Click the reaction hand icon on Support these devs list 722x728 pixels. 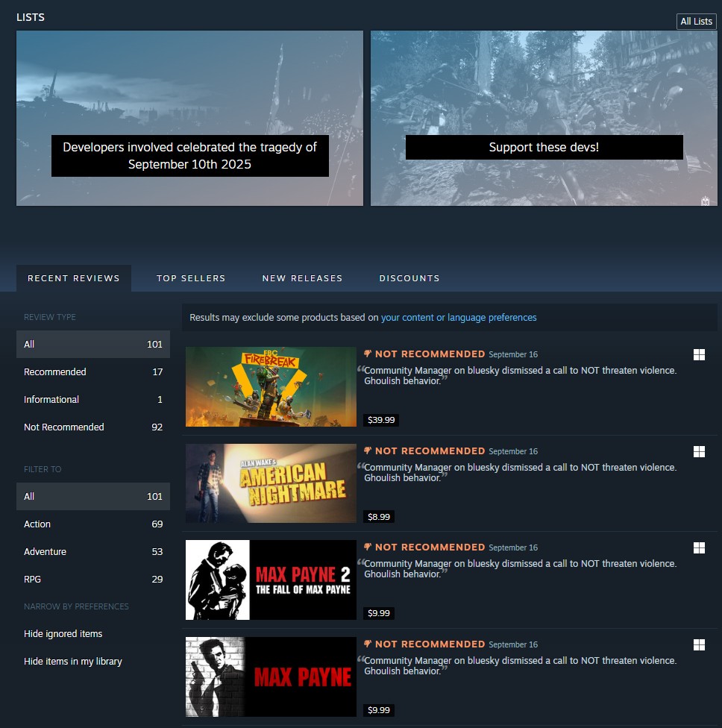coord(705,199)
